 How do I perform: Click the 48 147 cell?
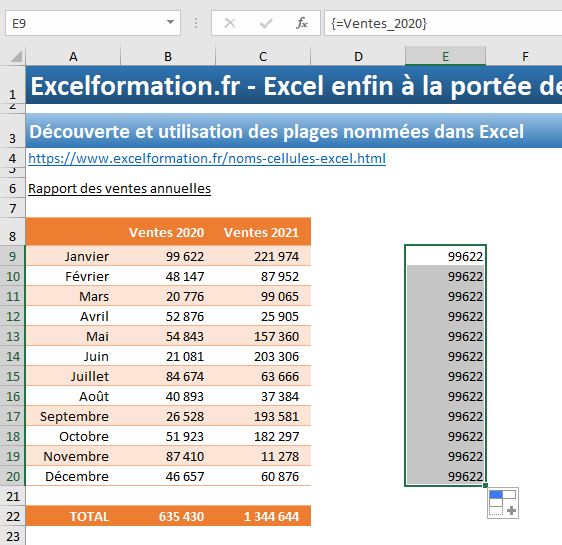click(x=168, y=276)
